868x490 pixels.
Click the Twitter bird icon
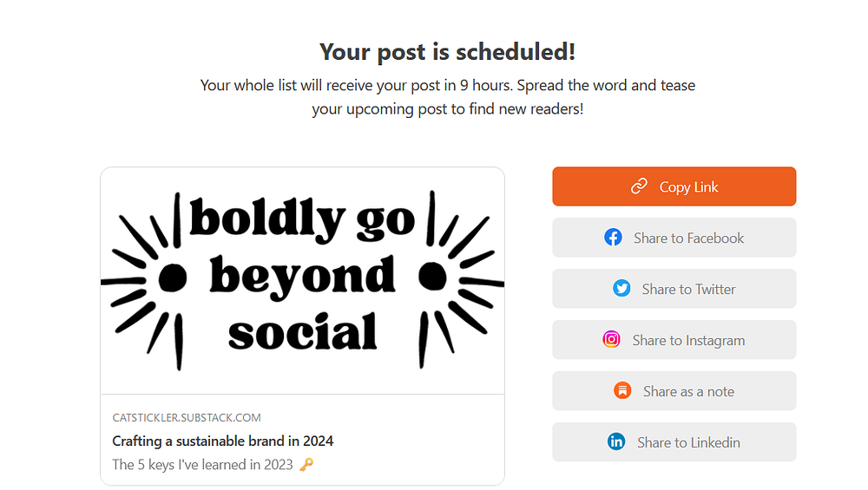click(621, 289)
